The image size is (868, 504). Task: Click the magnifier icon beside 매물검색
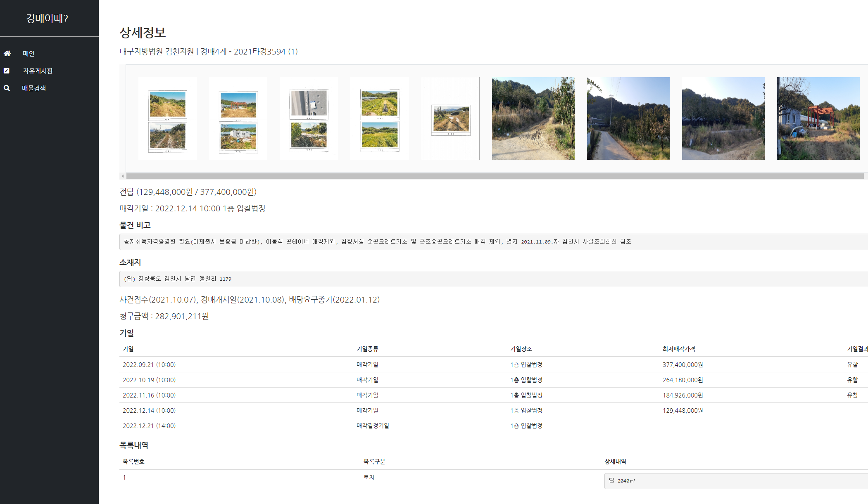point(7,88)
